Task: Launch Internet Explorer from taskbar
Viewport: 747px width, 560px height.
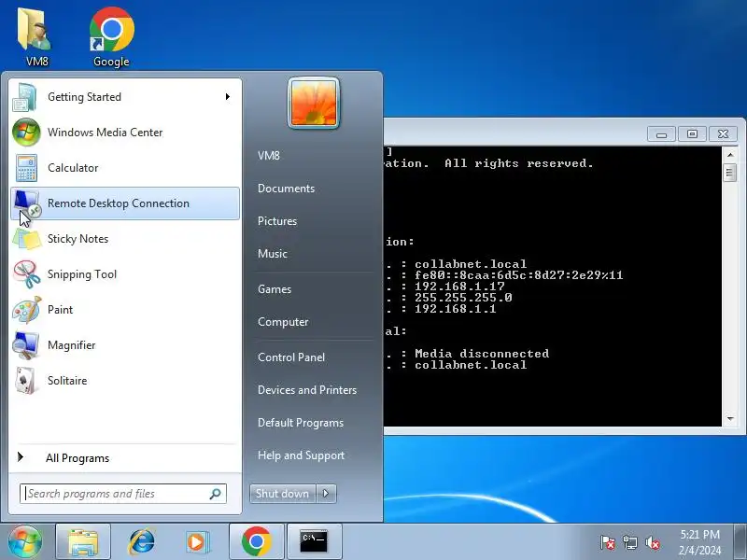Action: pyautogui.click(x=141, y=542)
